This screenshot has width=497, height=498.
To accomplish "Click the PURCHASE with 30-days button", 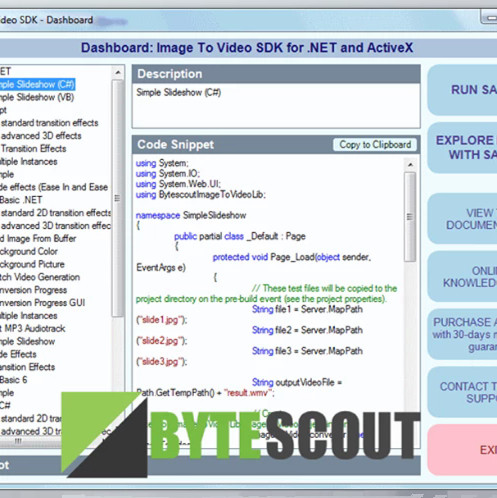I will [x=462, y=334].
